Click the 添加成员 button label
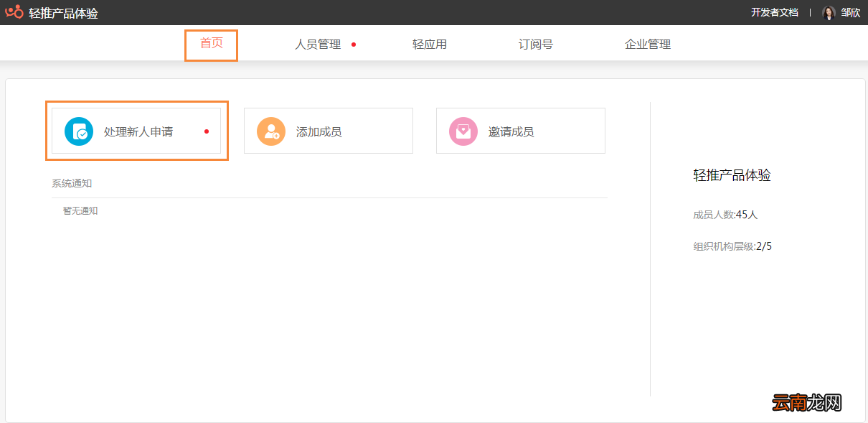Image resolution: width=868 pixels, height=423 pixels. tap(319, 132)
